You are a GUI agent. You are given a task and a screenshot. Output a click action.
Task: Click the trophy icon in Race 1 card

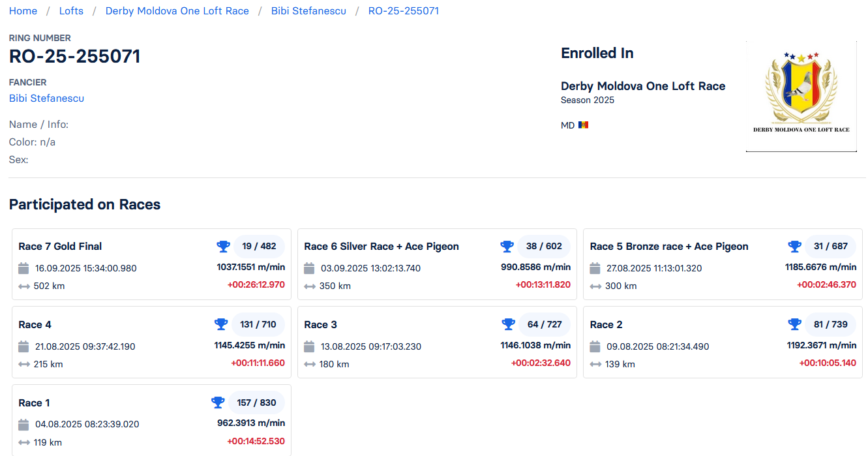218,403
